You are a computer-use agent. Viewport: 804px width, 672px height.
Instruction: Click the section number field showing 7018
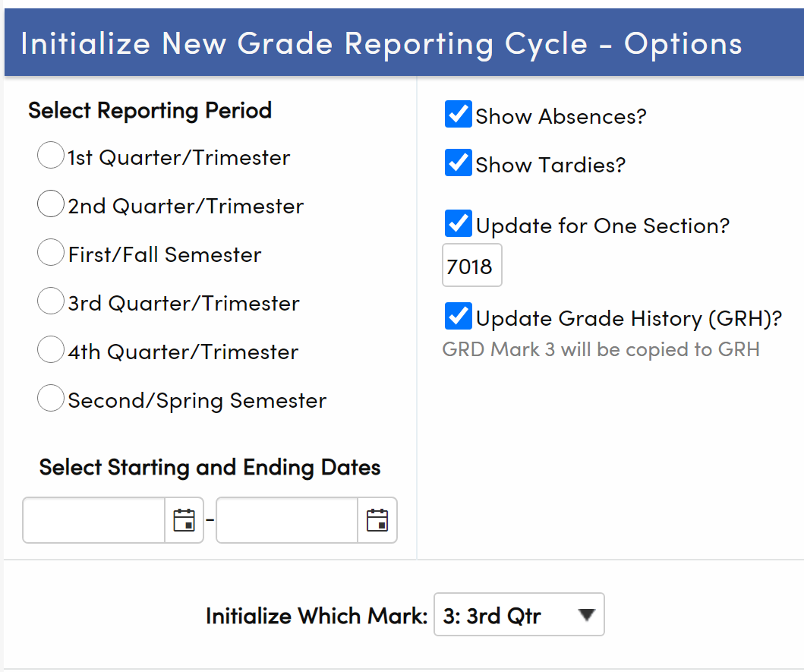471,265
